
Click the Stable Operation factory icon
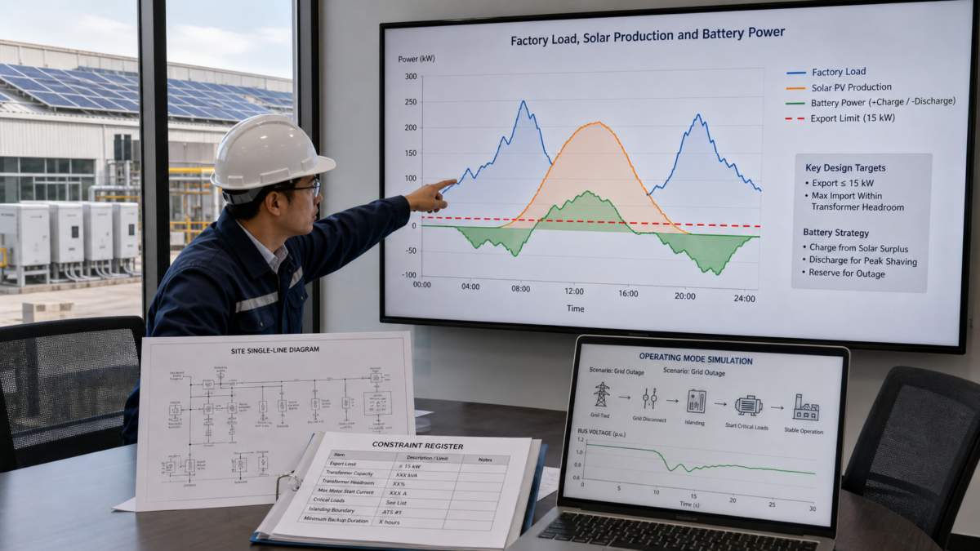pyautogui.click(x=806, y=407)
